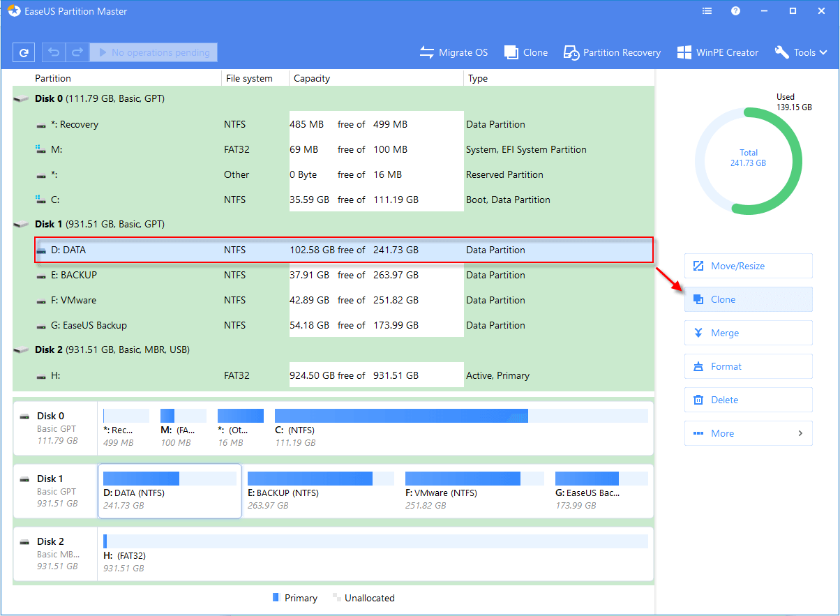Select the Disk 0 header row in the list
The height and width of the screenshot is (616, 840).
coord(333,98)
